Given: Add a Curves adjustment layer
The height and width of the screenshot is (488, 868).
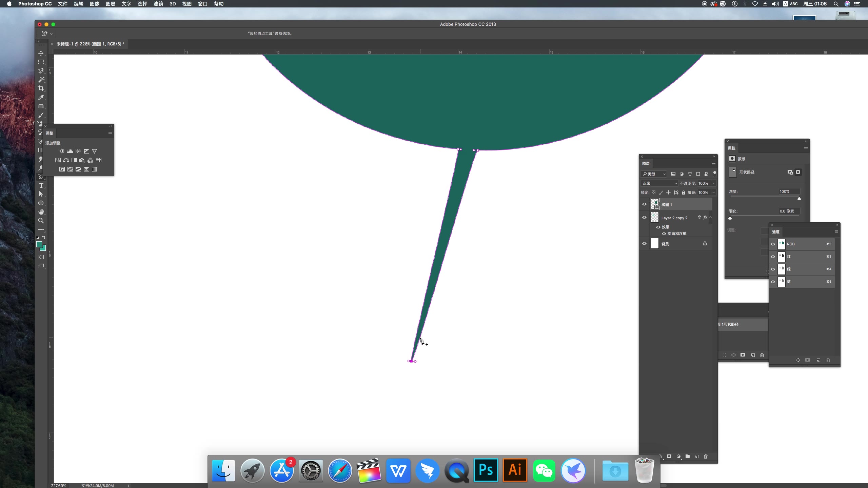Looking at the screenshot, I should pyautogui.click(x=78, y=151).
